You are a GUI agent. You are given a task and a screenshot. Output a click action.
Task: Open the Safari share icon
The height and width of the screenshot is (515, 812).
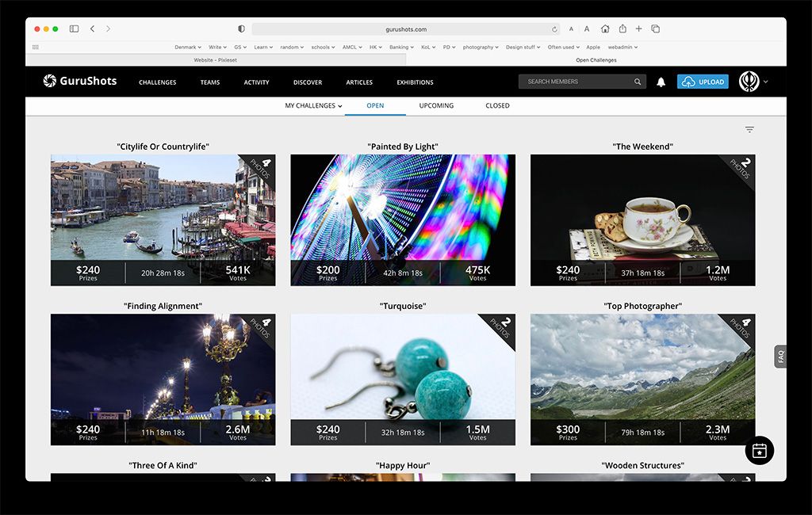click(x=622, y=29)
